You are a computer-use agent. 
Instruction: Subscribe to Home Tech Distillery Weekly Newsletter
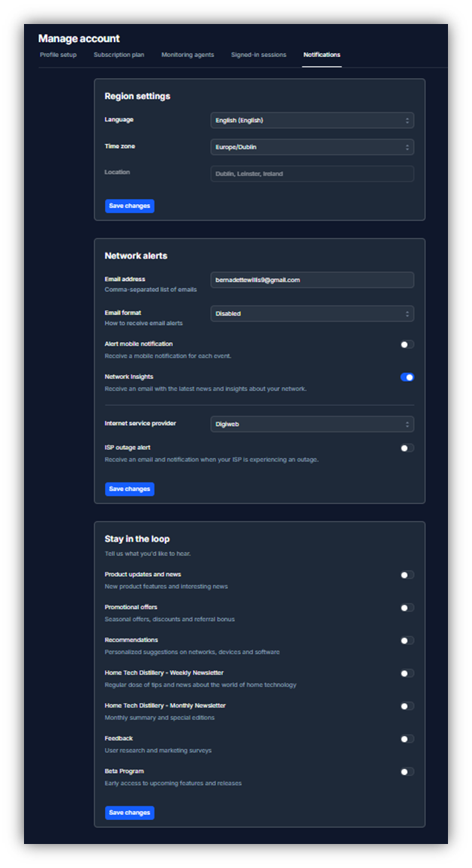[x=407, y=673]
